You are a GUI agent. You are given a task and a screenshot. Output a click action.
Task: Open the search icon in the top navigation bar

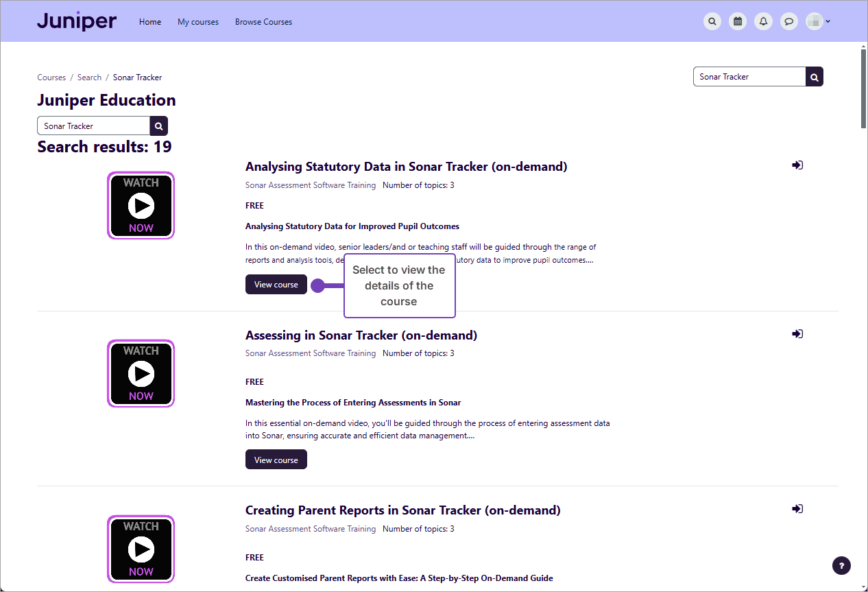[712, 21]
